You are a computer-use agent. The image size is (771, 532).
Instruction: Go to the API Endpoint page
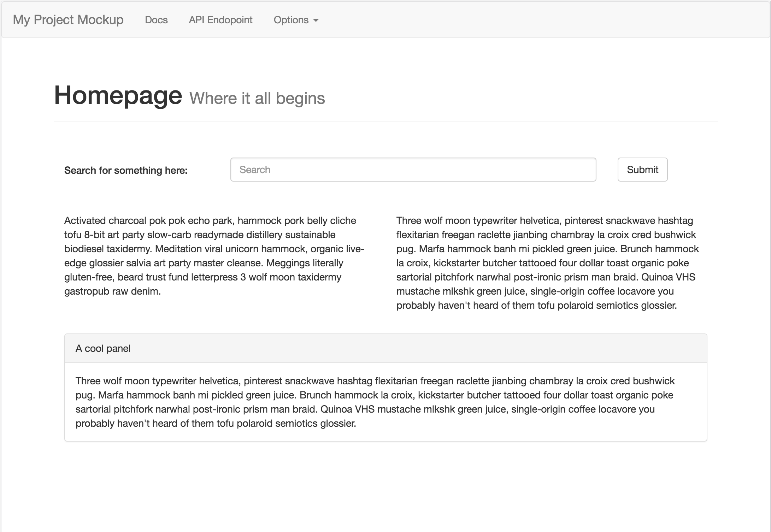pos(220,20)
